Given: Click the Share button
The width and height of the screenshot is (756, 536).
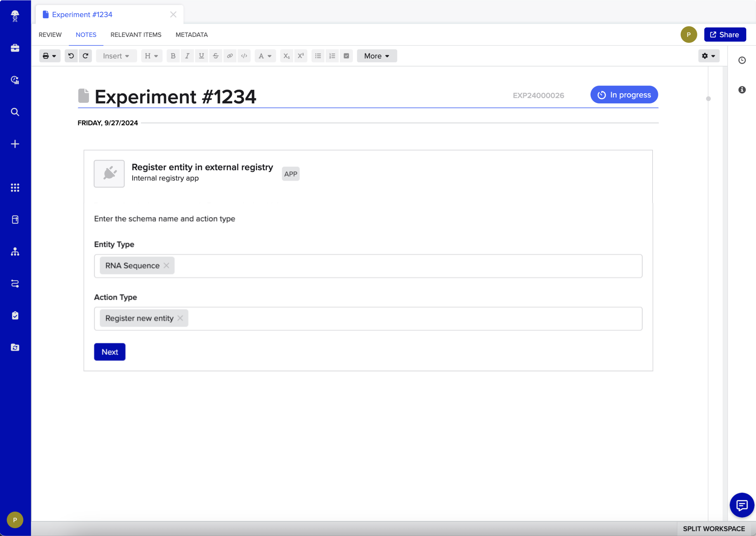Looking at the screenshot, I should pos(725,35).
